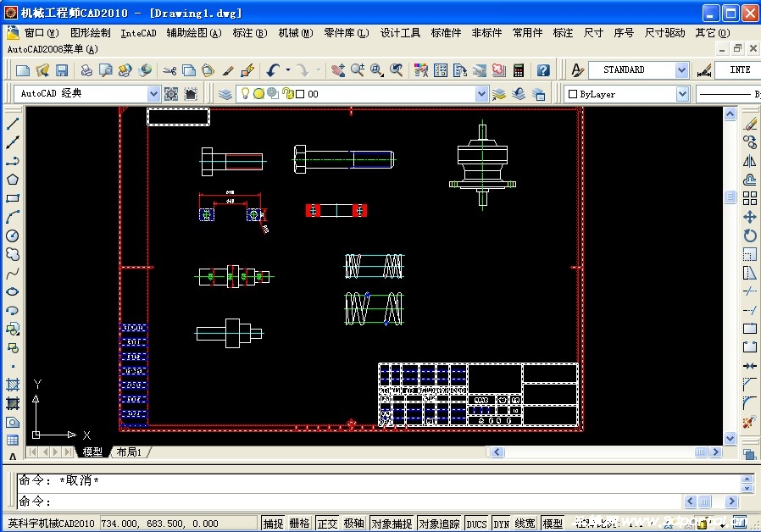Click the horizontal scrollbar right arrow
The width and height of the screenshot is (761, 532).
pos(715,452)
